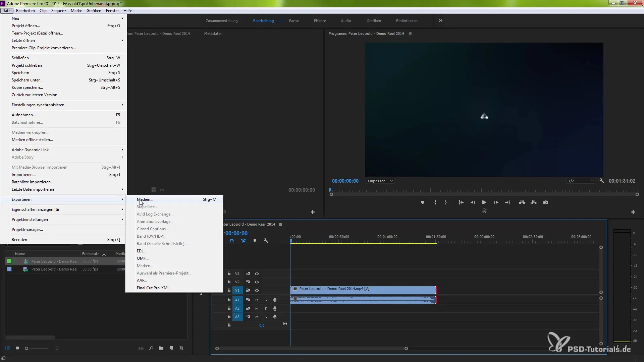Click the Lift button in Program Monitor
This screenshot has height=362, width=644.
pos(522,202)
